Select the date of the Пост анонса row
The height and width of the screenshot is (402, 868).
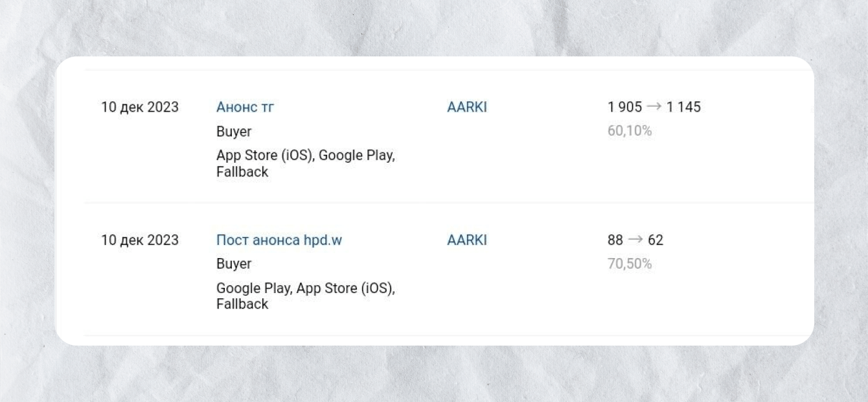(139, 241)
